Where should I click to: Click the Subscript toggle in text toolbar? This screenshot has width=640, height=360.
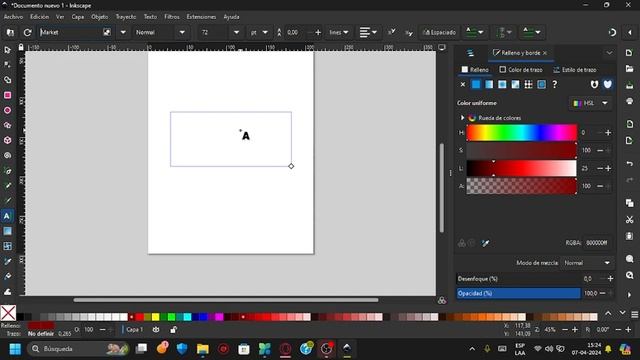(409, 33)
